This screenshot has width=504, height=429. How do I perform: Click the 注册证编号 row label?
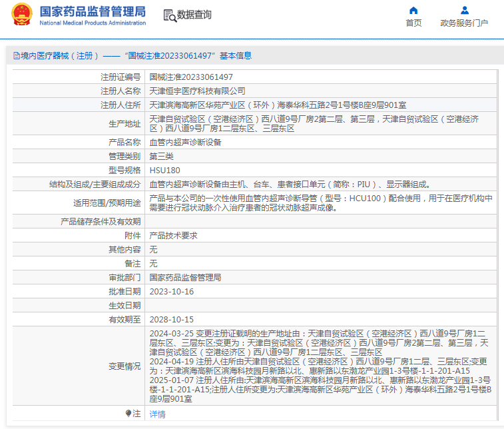coord(121,77)
